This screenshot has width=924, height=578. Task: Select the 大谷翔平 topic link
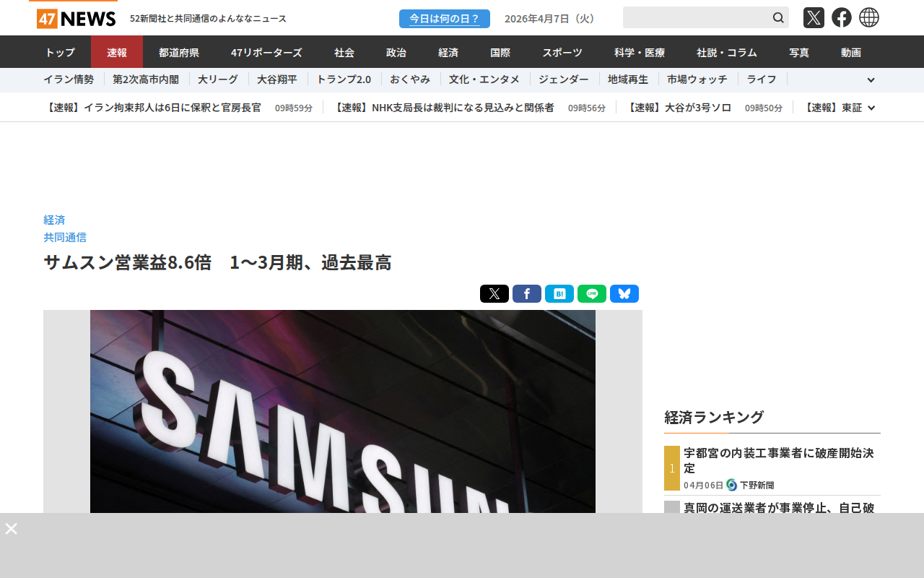tap(277, 79)
